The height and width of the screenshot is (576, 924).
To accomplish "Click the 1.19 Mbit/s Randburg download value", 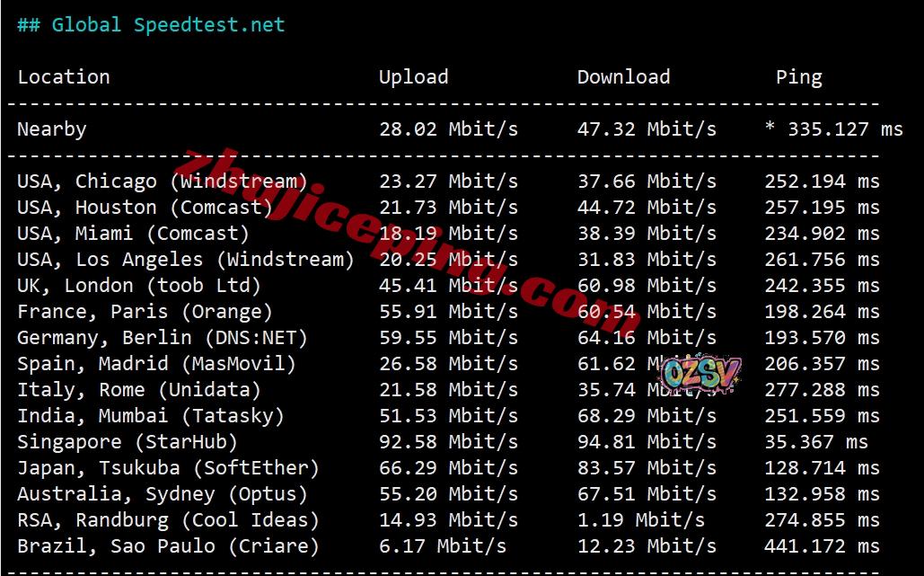I will tap(641, 520).
